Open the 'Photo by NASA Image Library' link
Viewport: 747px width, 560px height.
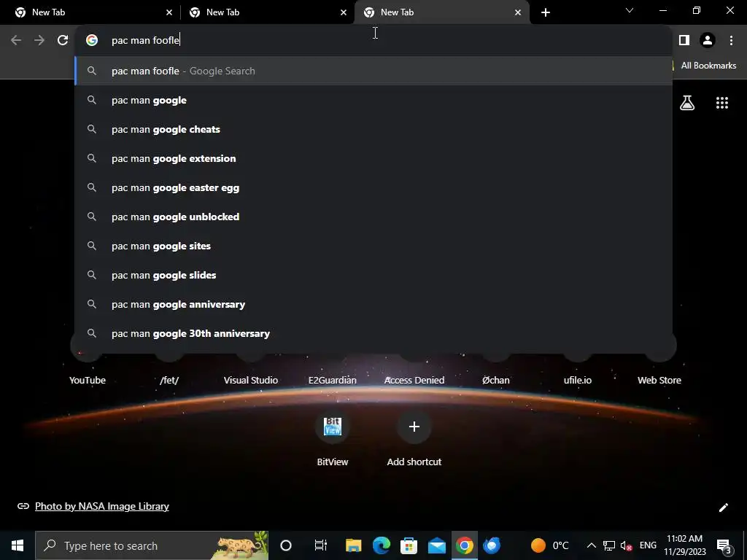(102, 506)
